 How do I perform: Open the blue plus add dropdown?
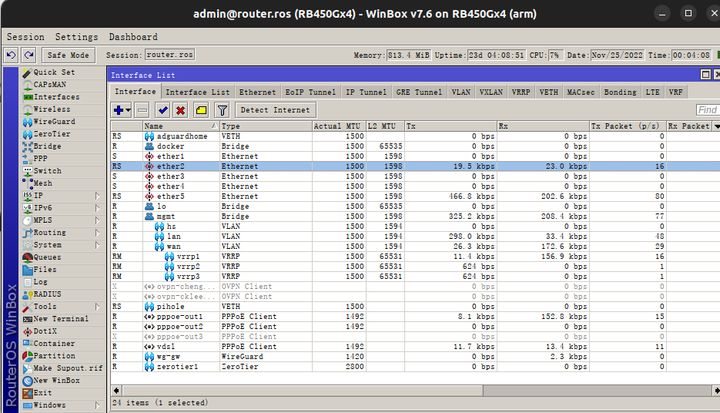[122, 110]
